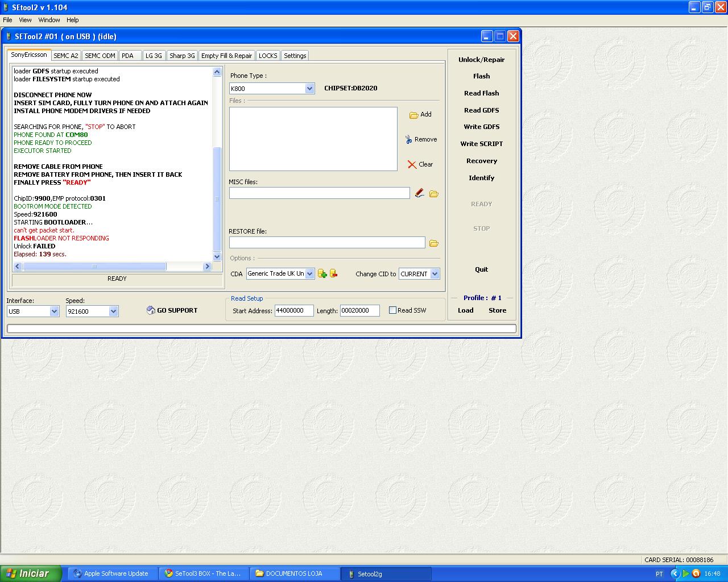Click the Unlock/Repair button
This screenshot has height=582, width=728.
(x=482, y=60)
